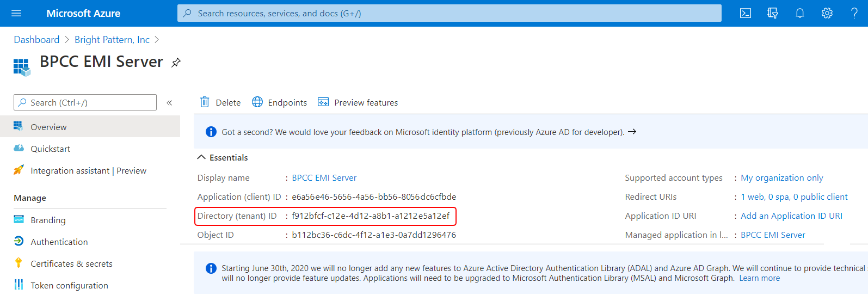
Task: Open BPCC EMI Server display name link
Action: click(324, 177)
